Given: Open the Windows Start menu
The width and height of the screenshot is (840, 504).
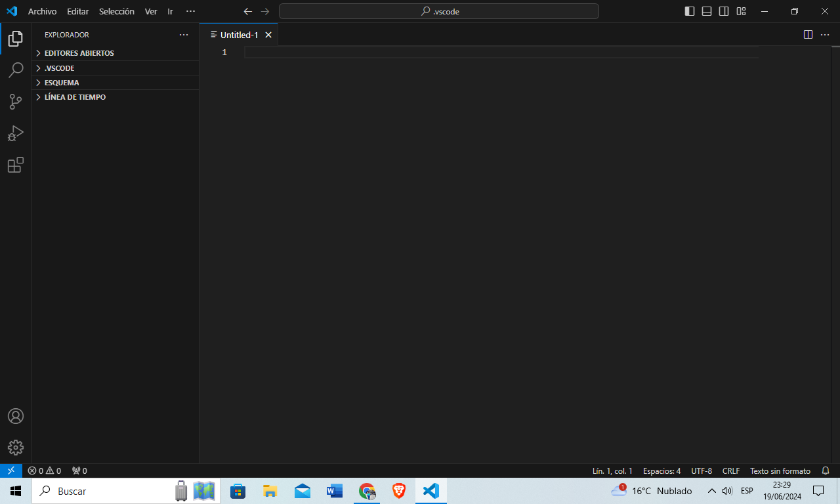Looking at the screenshot, I should 16,491.
